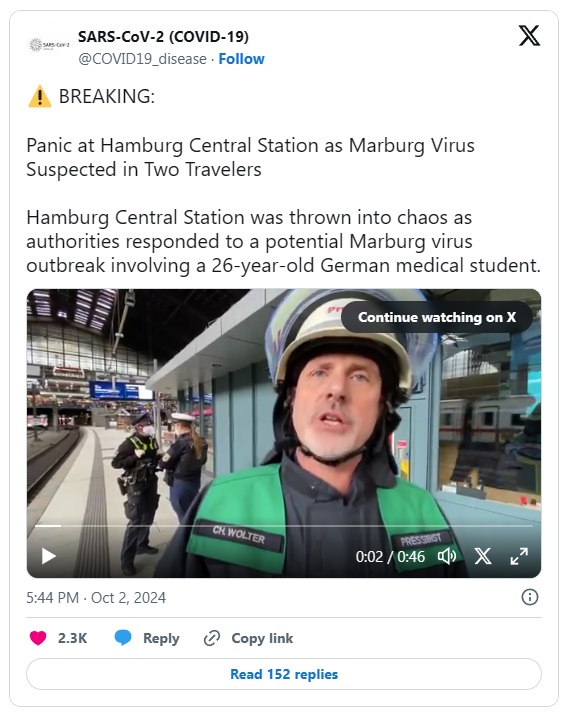This screenshot has height=718, width=566.
Task: Click the SARS-CoV-2 (COVID-19) display name
Action: click(163, 37)
